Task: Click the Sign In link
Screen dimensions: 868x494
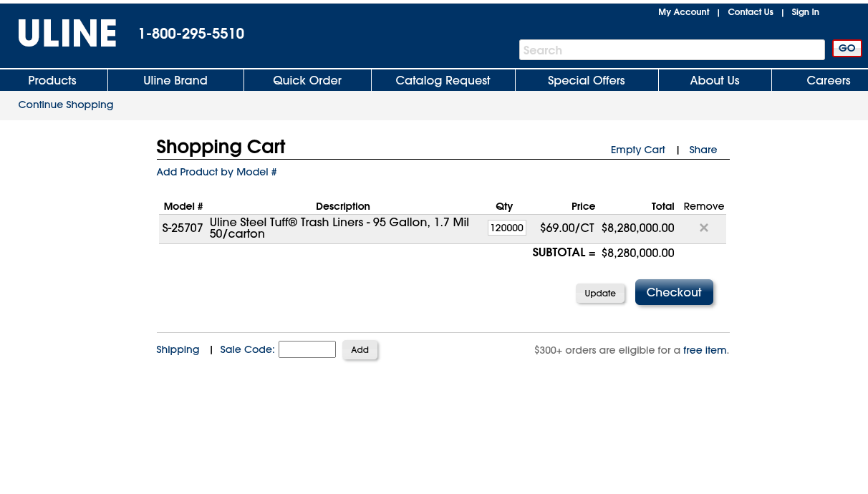Action: pyautogui.click(x=805, y=12)
